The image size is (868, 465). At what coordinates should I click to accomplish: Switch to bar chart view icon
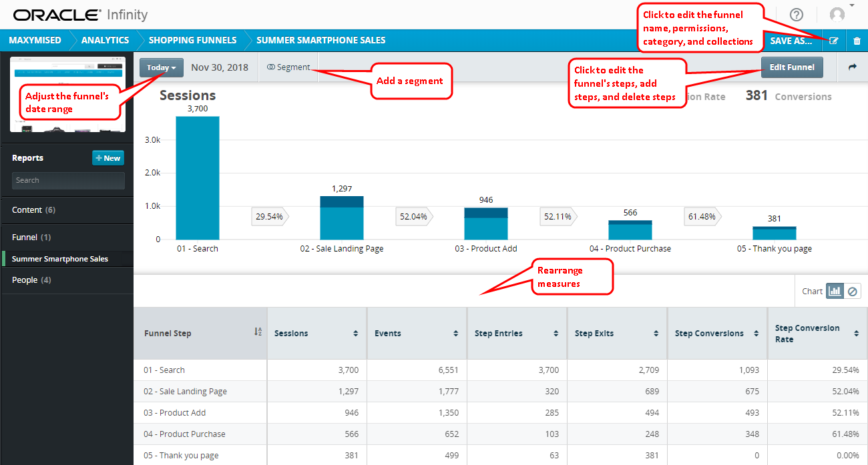[x=835, y=291]
